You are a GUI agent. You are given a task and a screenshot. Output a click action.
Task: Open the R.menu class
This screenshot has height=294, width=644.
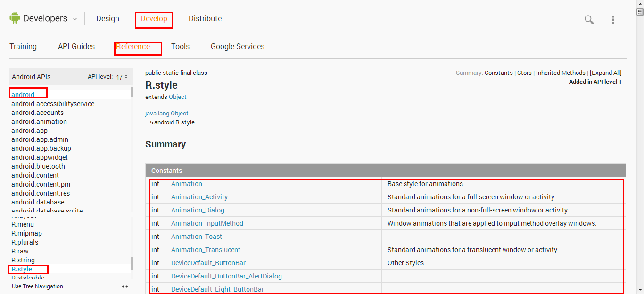(23, 224)
